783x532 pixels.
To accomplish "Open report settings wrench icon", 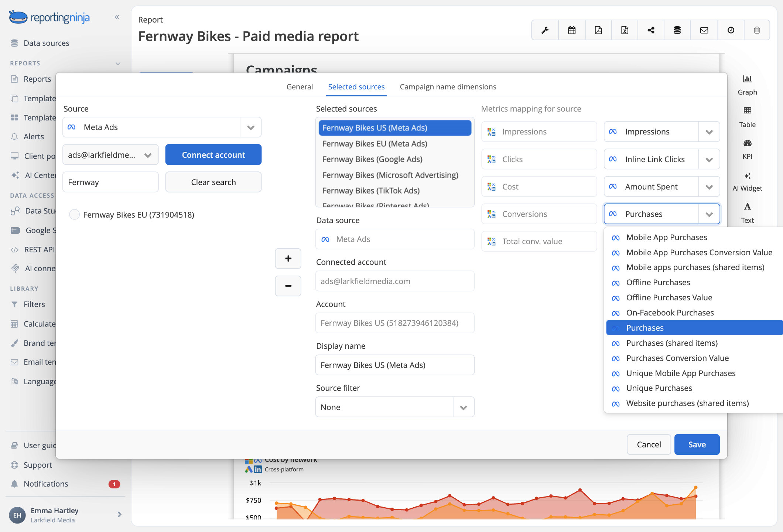I will (x=545, y=30).
